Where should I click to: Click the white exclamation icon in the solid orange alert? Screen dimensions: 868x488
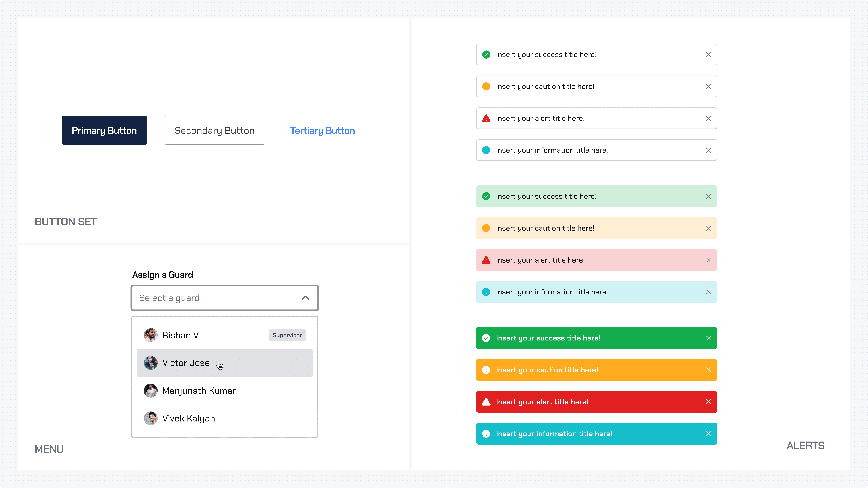[486, 370]
